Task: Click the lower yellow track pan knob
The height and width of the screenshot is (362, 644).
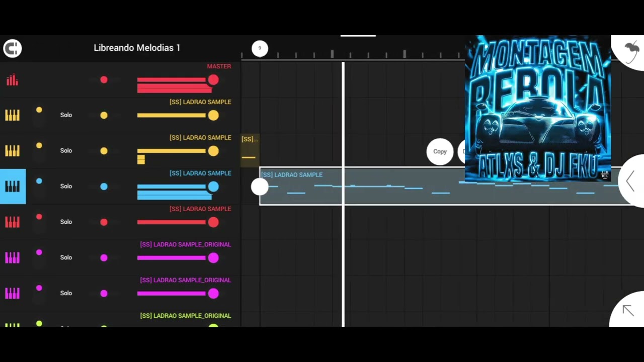Action: coord(104,151)
